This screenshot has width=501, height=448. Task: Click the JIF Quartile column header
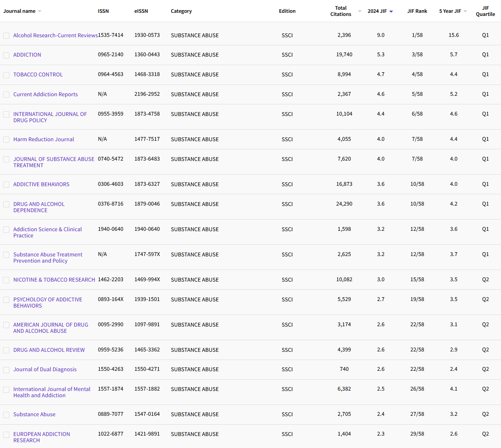point(485,11)
